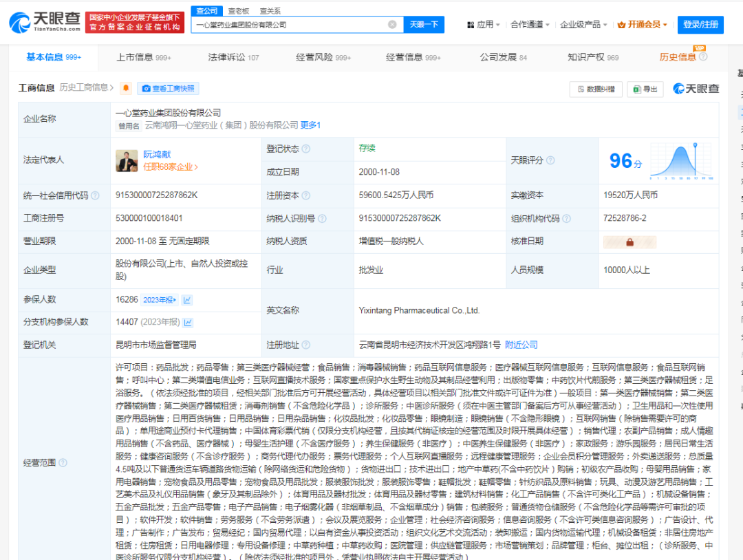Click the registered capital 59600.5425万人民币
743x560 pixels.
[396, 195]
